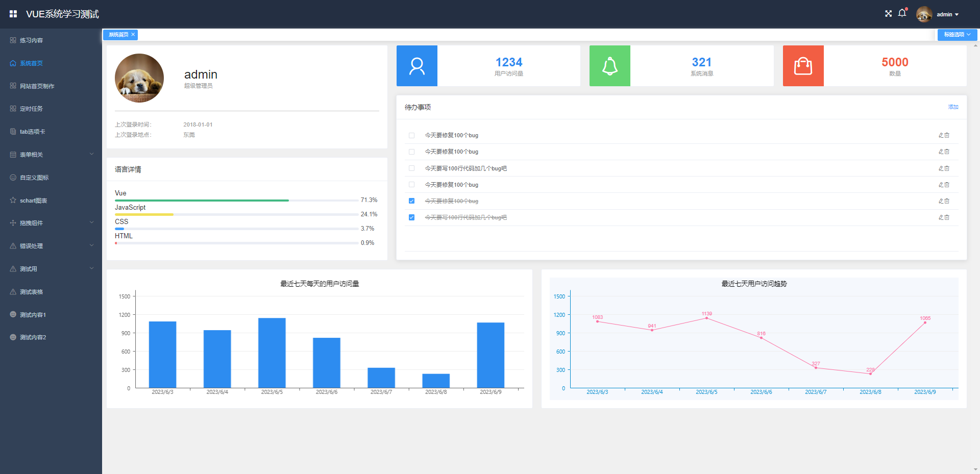Delete the crossed-out 今天要写100行代码 todo
The image size is (980, 474).
(x=947, y=217)
